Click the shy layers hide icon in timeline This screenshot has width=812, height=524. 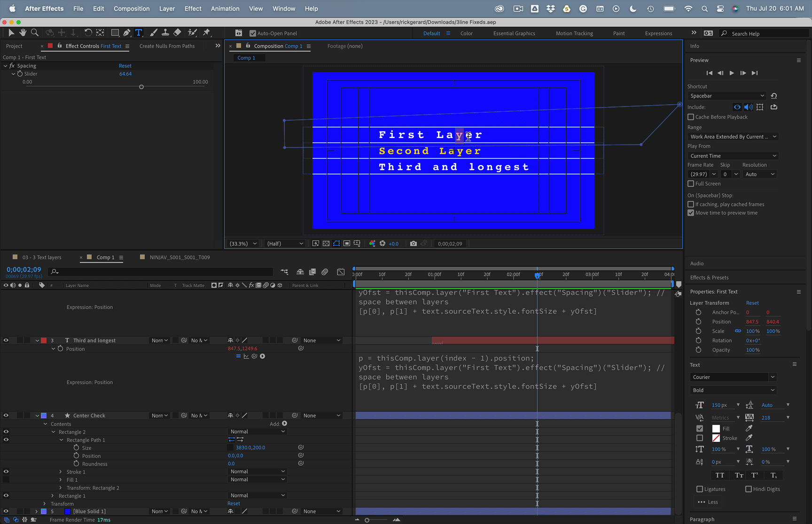point(300,272)
